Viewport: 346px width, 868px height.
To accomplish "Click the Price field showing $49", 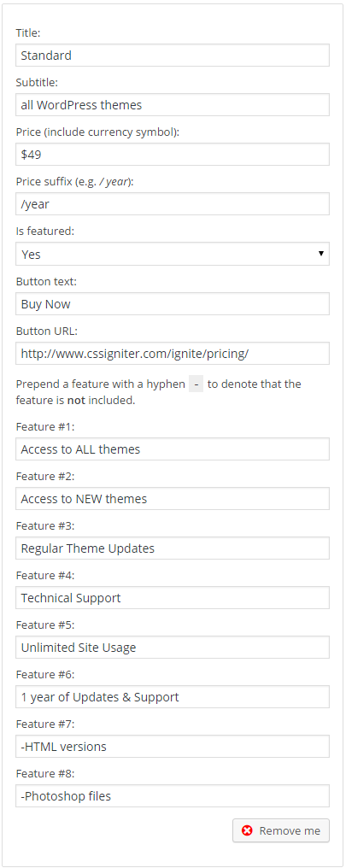I will coord(173,155).
